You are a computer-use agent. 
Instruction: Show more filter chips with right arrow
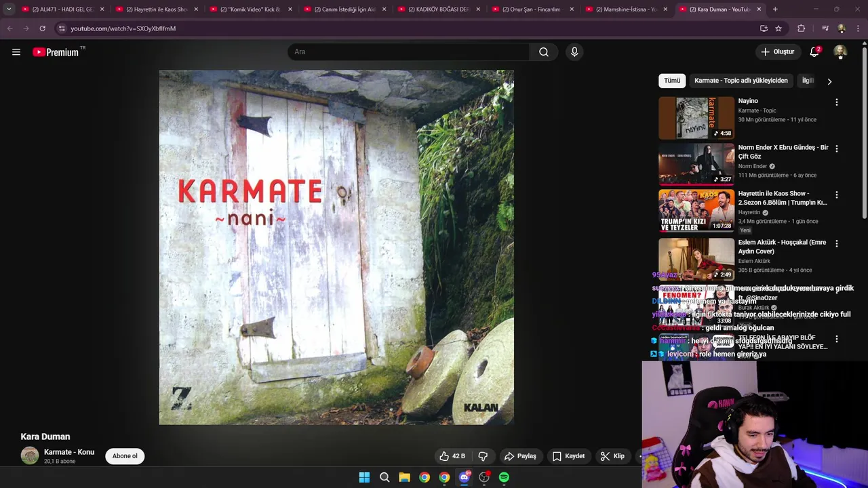click(x=829, y=81)
